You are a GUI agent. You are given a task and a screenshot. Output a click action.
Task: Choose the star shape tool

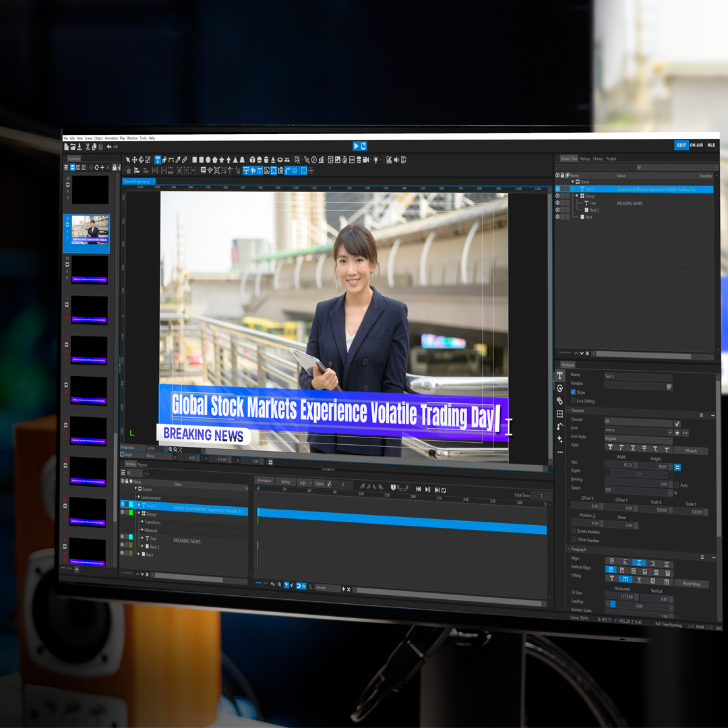222,160
